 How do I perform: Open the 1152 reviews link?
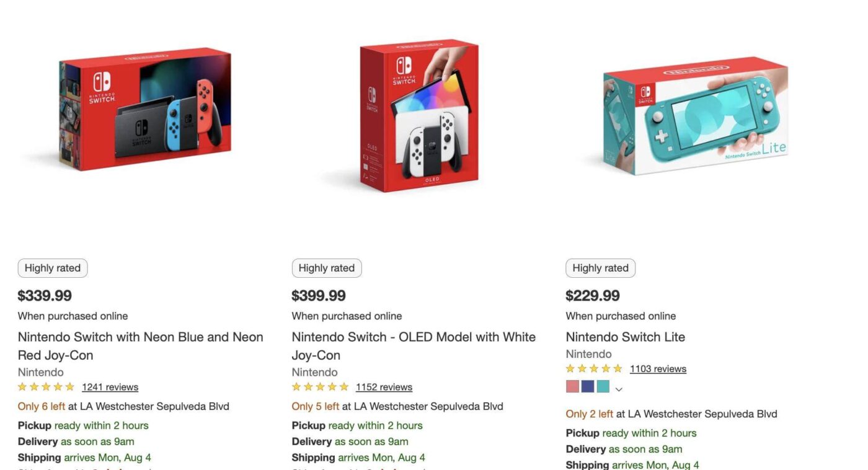coord(384,387)
